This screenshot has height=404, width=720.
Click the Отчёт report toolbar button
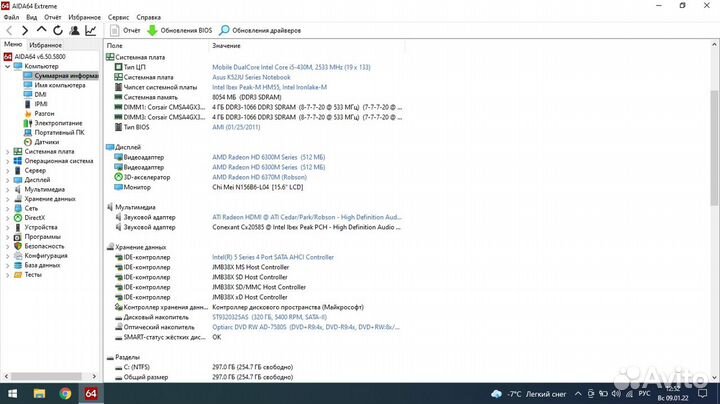click(x=125, y=30)
